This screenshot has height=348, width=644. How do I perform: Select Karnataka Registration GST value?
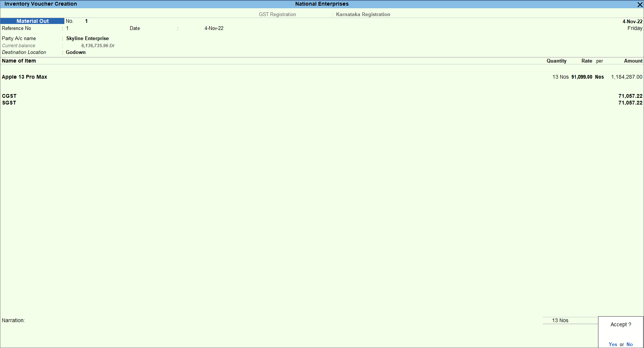(363, 14)
